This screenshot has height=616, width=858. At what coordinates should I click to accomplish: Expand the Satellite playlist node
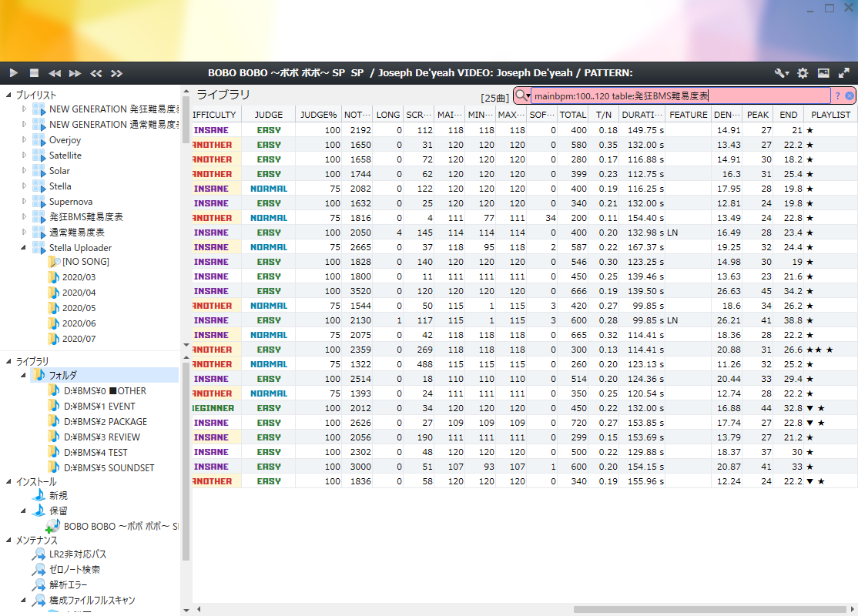(x=24, y=155)
